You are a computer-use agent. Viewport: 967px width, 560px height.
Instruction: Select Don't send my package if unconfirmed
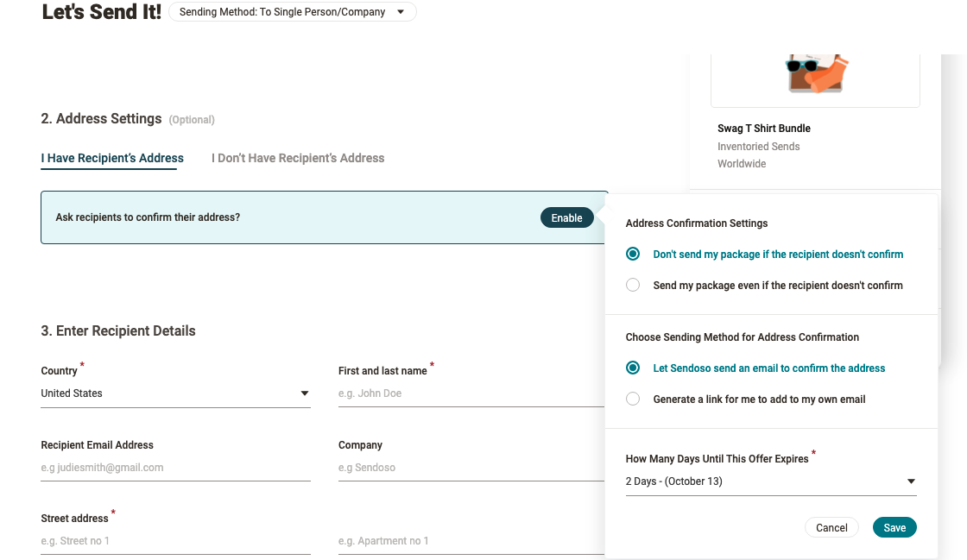click(x=634, y=255)
